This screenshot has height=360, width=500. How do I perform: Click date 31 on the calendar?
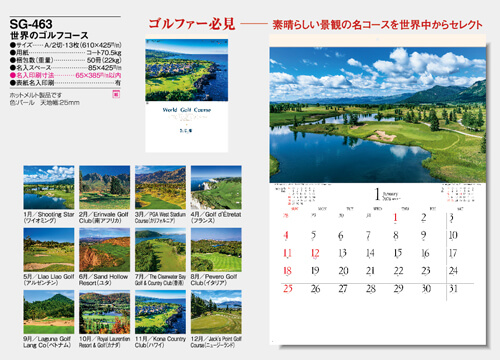(453, 289)
